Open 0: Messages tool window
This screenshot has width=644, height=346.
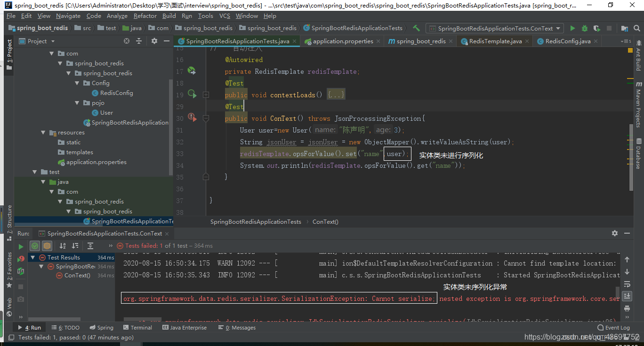237,328
